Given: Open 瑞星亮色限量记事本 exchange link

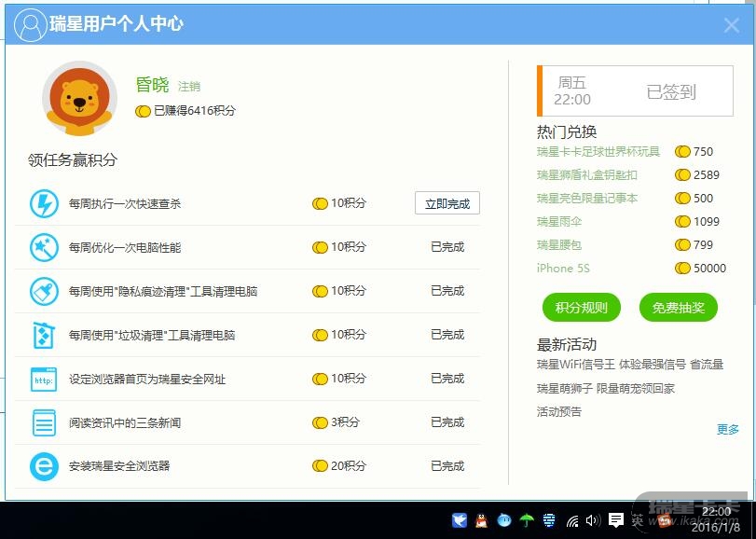Looking at the screenshot, I should pyautogui.click(x=586, y=198).
